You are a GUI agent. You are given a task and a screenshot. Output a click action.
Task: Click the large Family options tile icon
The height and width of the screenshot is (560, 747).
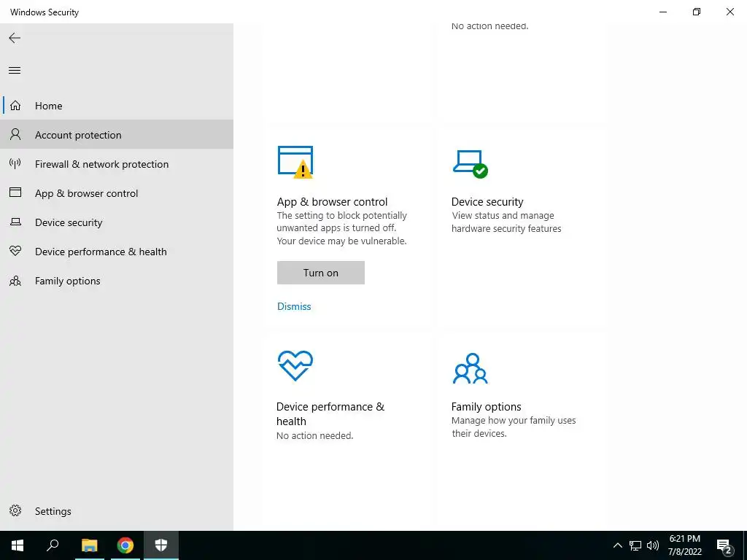click(471, 368)
